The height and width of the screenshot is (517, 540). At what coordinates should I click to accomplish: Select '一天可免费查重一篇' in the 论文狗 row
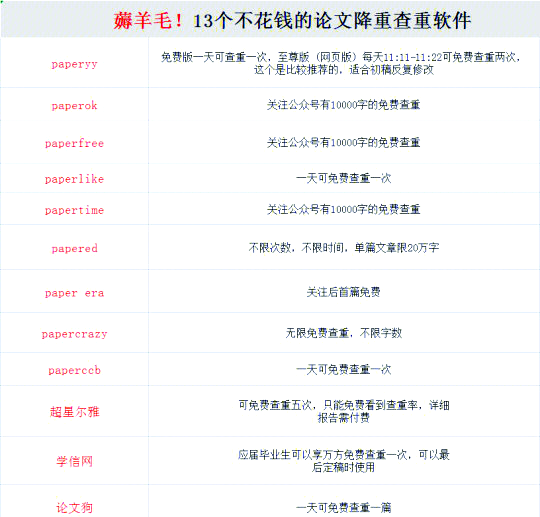point(343,507)
